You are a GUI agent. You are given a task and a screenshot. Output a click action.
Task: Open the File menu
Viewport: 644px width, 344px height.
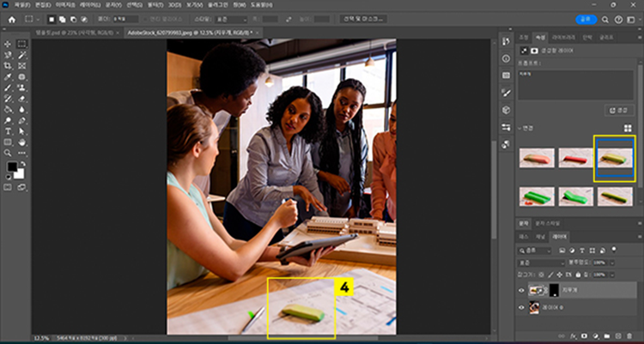pos(22,5)
